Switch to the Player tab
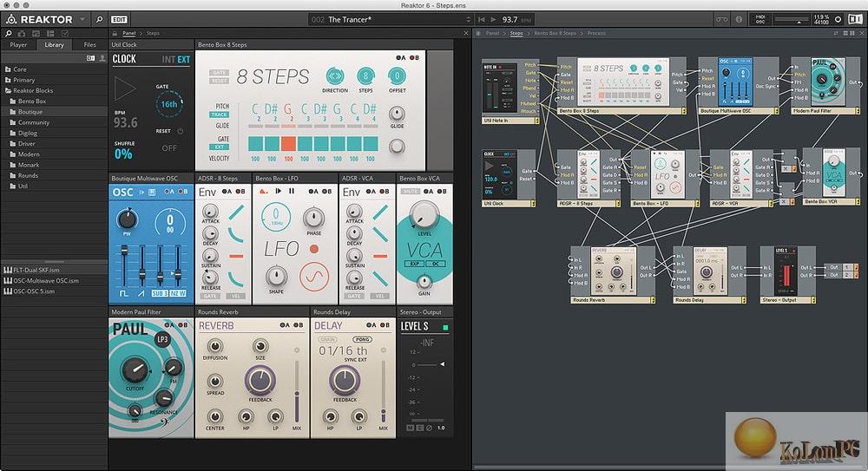This screenshot has height=471, width=868. pos(18,45)
